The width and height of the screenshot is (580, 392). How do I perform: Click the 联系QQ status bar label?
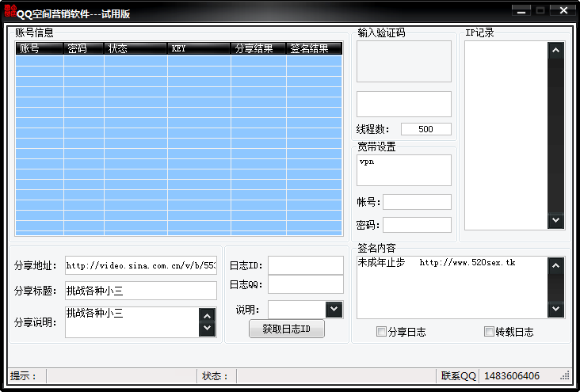pyautogui.click(x=458, y=376)
